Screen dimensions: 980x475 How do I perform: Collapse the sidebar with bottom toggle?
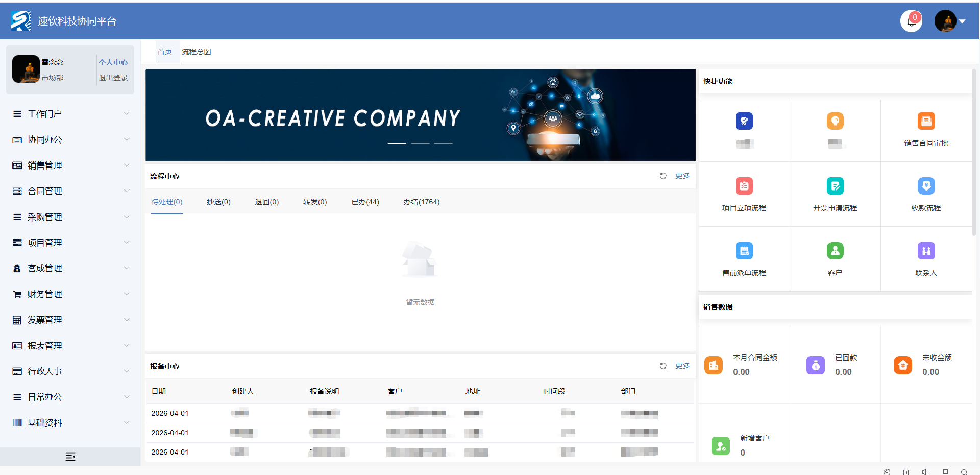coord(70,457)
